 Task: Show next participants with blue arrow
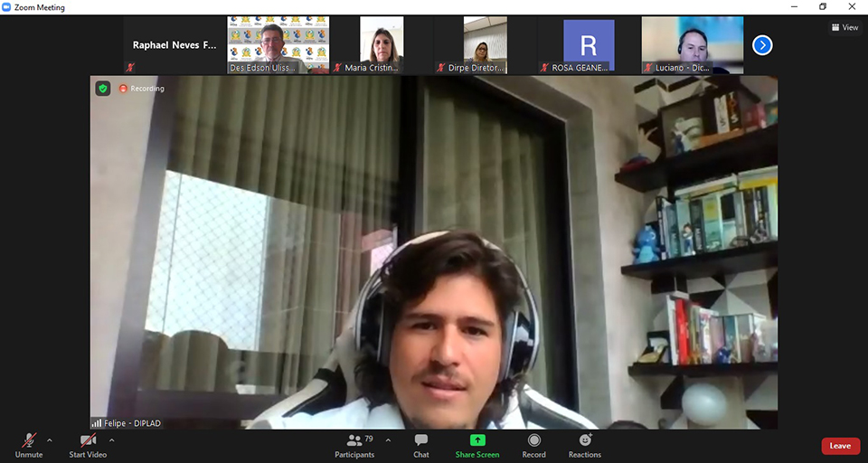tap(762, 44)
